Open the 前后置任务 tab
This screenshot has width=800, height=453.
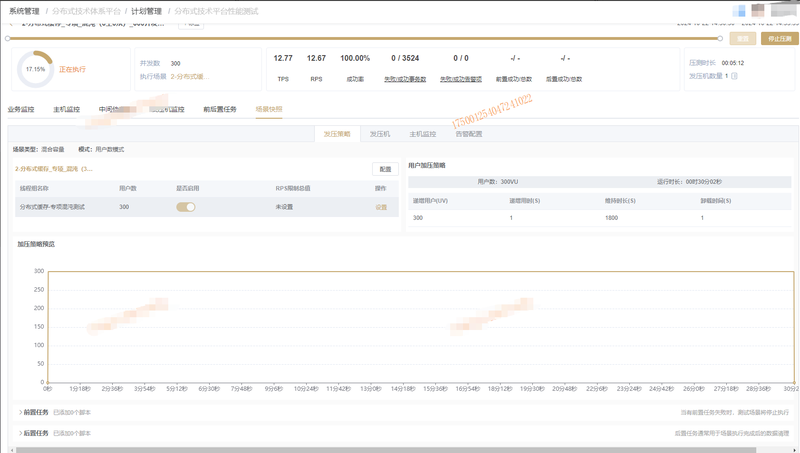click(220, 109)
